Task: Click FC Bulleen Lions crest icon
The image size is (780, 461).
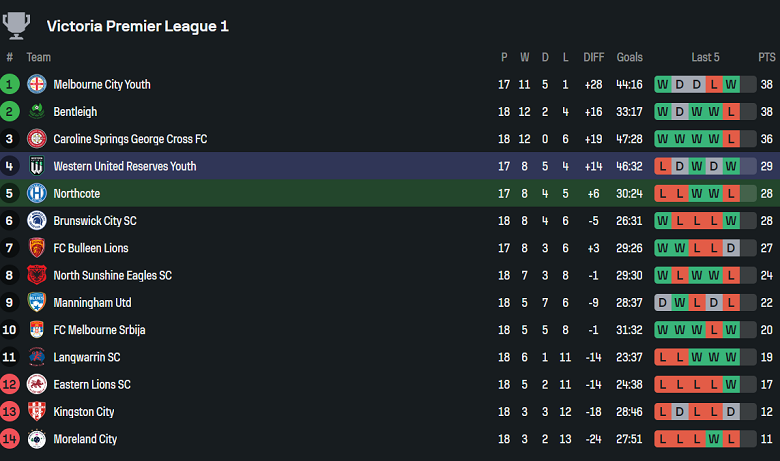Action: click(x=37, y=248)
